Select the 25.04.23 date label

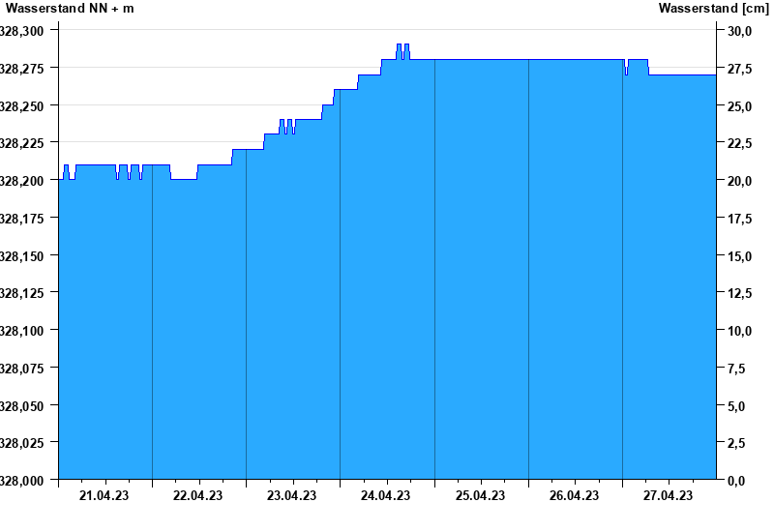(x=480, y=495)
